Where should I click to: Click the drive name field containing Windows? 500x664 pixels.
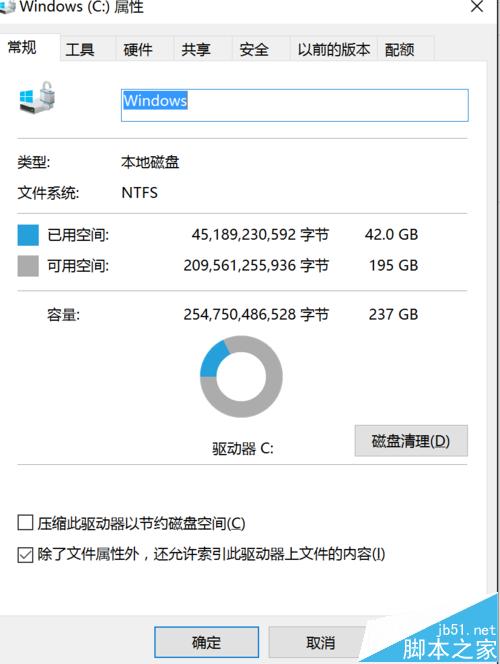[x=295, y=105]
